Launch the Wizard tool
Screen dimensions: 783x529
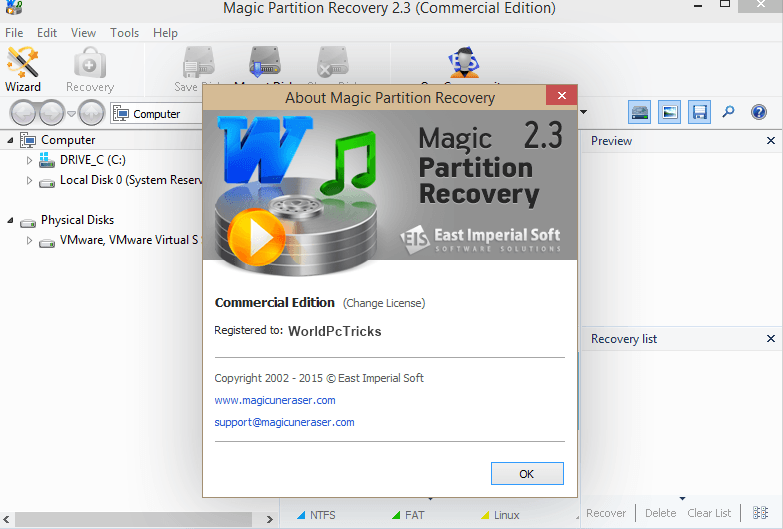(x=22, y=69)
